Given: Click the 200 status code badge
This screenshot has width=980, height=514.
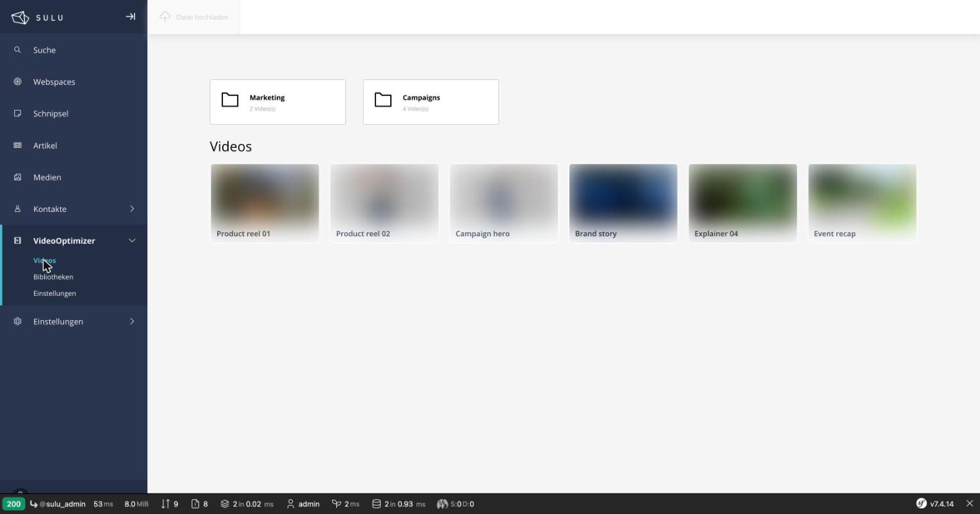Looking at the screenshot, I should pyautogui.click(x=13, y=504).
